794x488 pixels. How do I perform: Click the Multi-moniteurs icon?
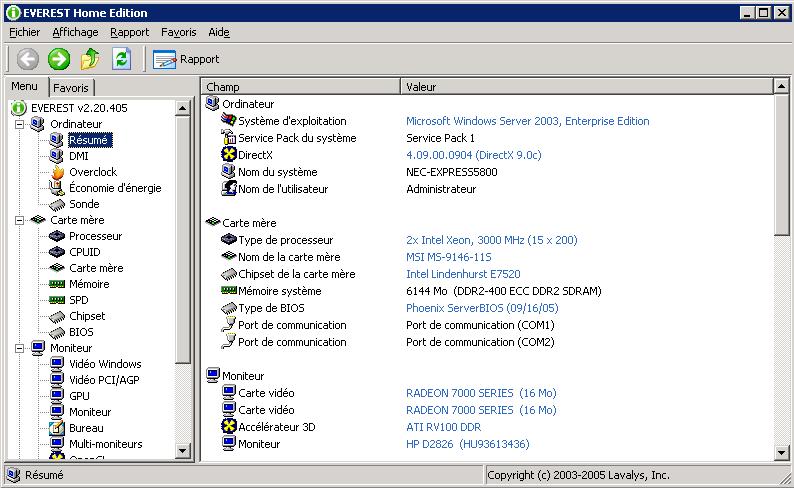click(x=57, y=443)
